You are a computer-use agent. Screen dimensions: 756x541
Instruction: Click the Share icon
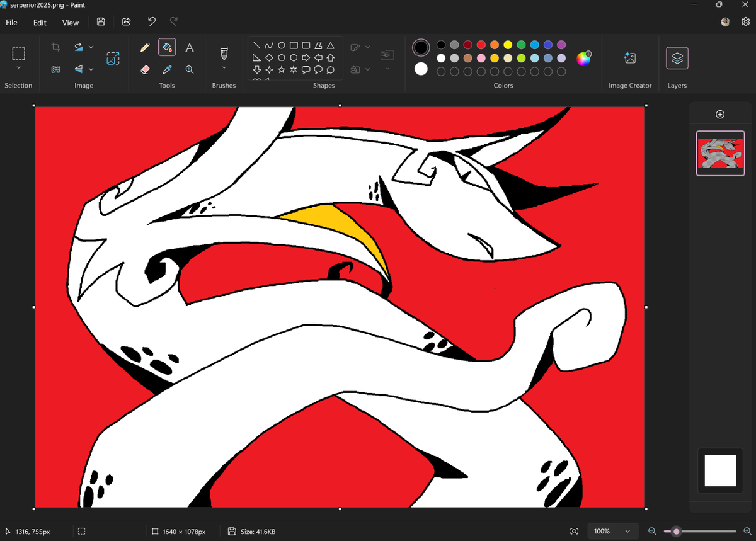[126, 22]
